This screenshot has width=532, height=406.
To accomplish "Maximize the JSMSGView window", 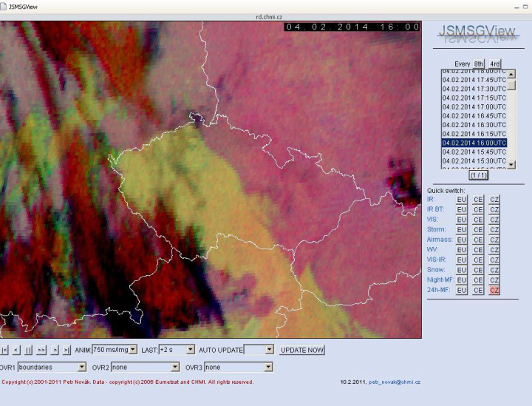I will click(x=525, y=7).
